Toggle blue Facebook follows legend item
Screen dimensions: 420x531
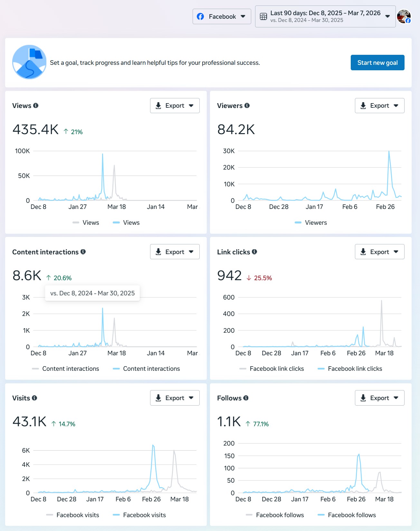[347, 515]
